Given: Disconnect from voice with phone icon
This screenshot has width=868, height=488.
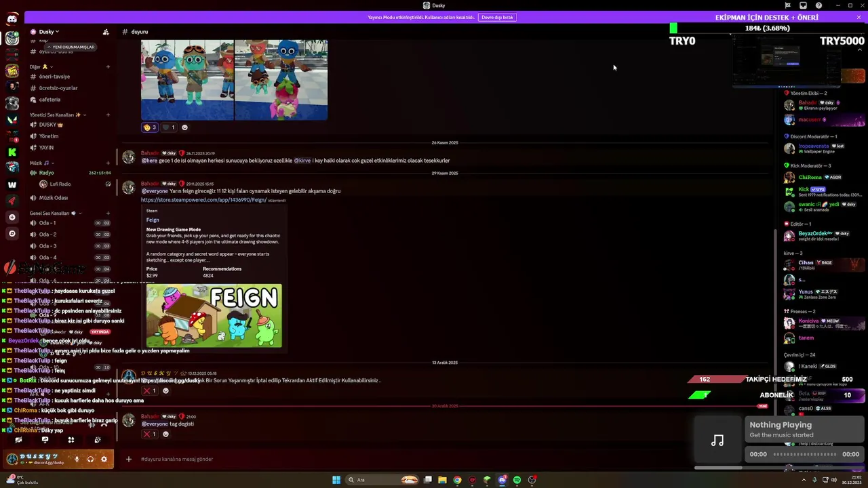Looking at the screenshot, I should click(x=104, y=425).
